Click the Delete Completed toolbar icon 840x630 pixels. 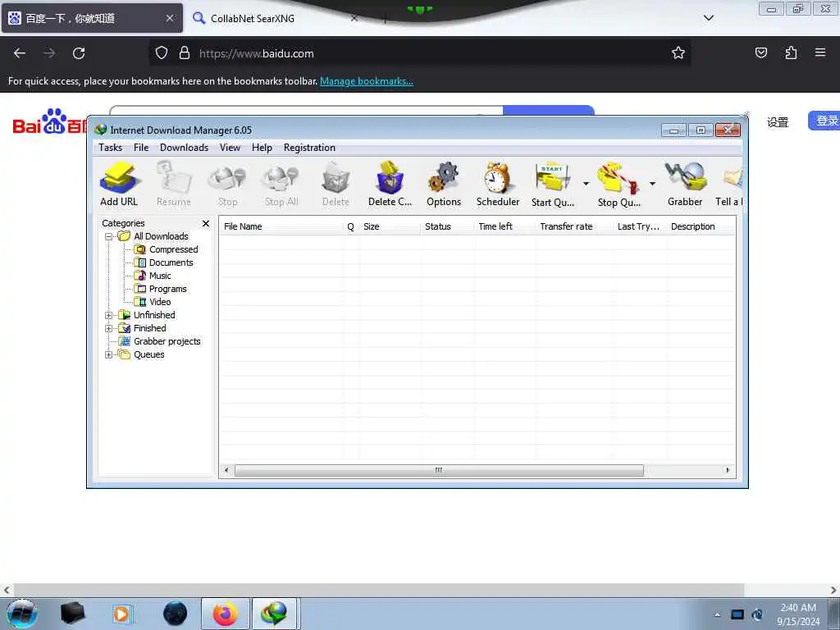click(390, 184)
